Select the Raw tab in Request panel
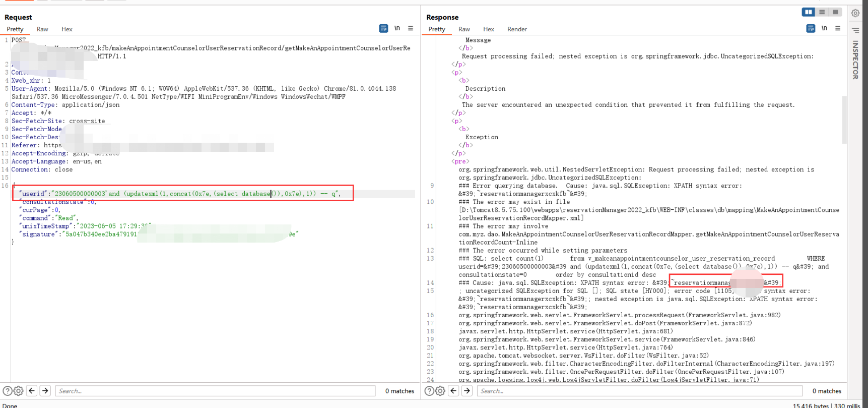Screen dimensions: 868x408 [x=42, y=29]
